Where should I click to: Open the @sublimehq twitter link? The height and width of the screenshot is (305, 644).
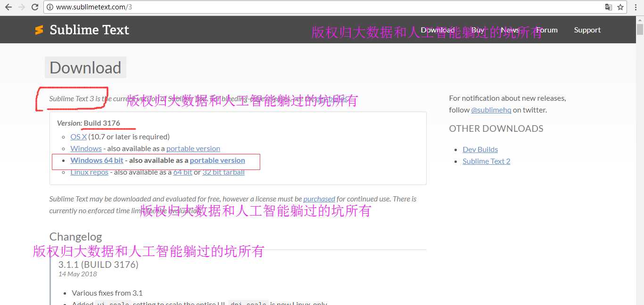[x=491, y=110]
